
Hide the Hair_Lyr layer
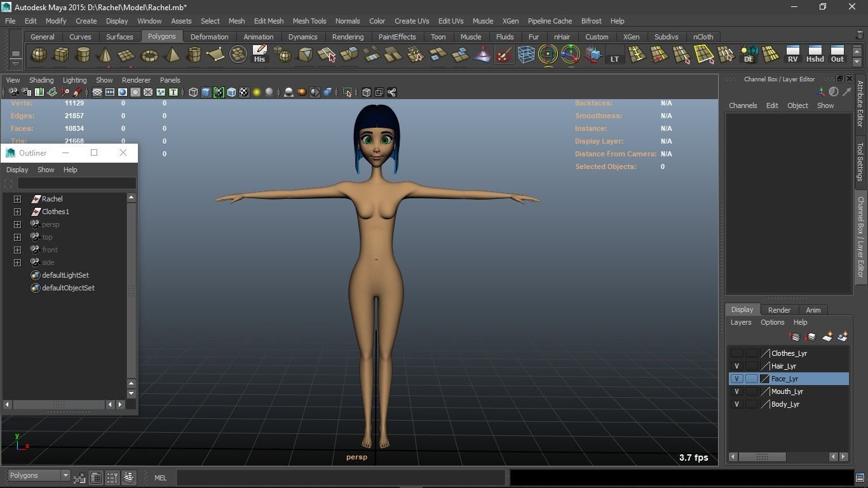tap(737, 366)
